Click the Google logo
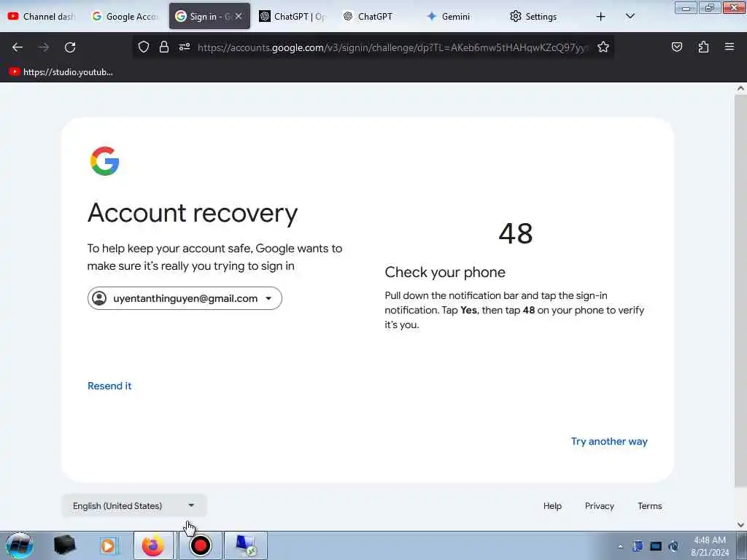 [105, 161]
